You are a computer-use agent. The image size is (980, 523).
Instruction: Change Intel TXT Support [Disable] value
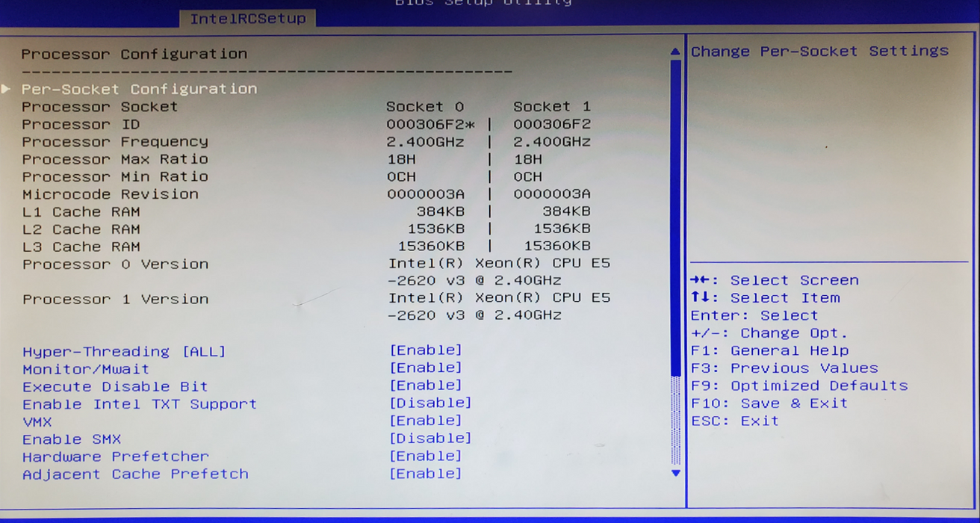coord(431,403)
